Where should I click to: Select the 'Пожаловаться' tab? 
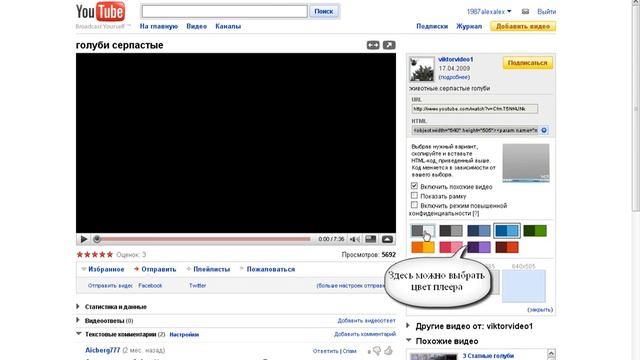pyautogui.click(x=267, y=269)
